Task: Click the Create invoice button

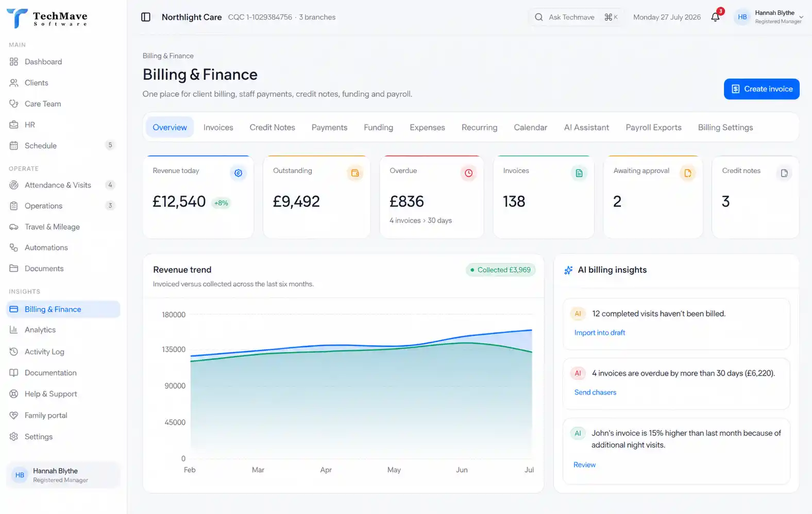Action: click(x=762, y=89)
